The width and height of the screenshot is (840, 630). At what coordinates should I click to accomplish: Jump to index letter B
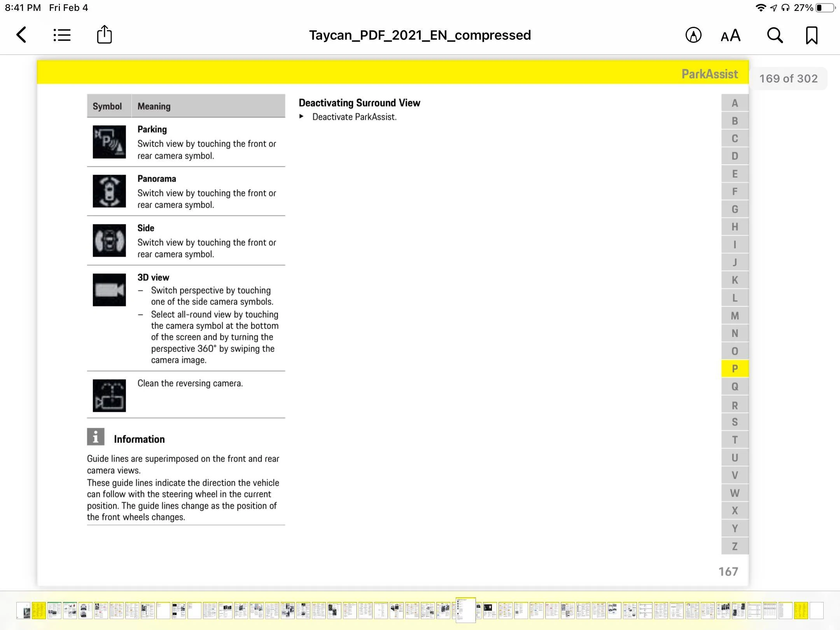click(735, 121)
